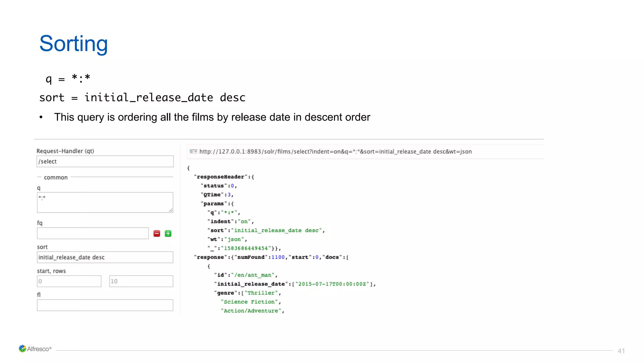This screenshot has height=362, width=644.
Task: Click the "Request-Handler (qt)" label
Action: click(65, 151)
